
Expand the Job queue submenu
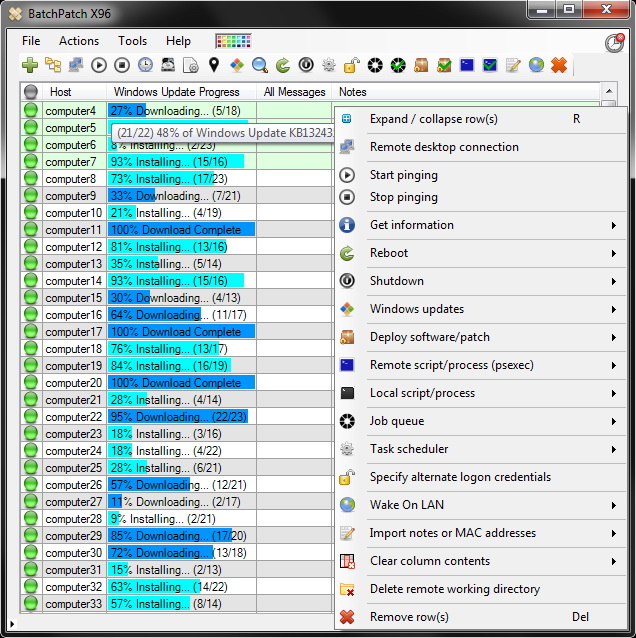click(481, 421)
